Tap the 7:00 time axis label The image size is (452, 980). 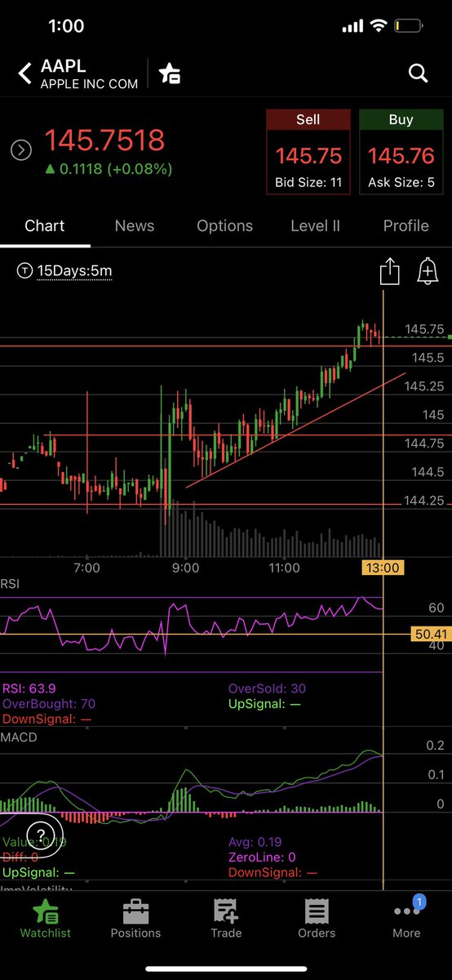coord(86,568)
